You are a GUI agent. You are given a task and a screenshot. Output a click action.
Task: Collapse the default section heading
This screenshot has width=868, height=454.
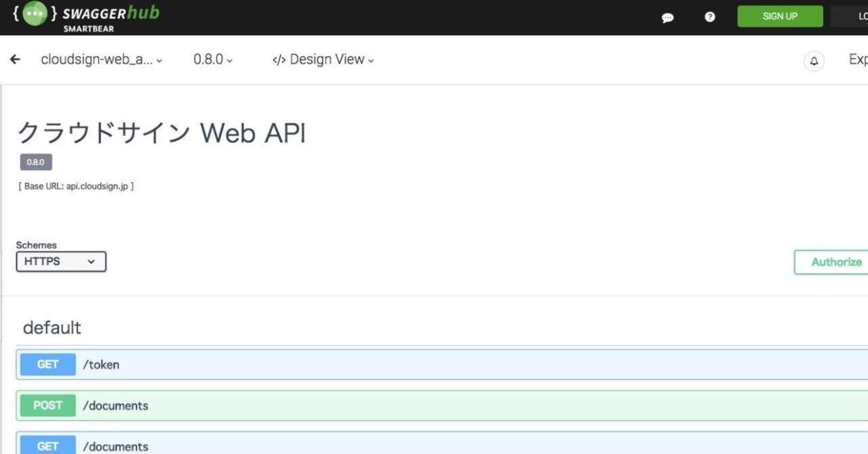[x=52, y=328]
